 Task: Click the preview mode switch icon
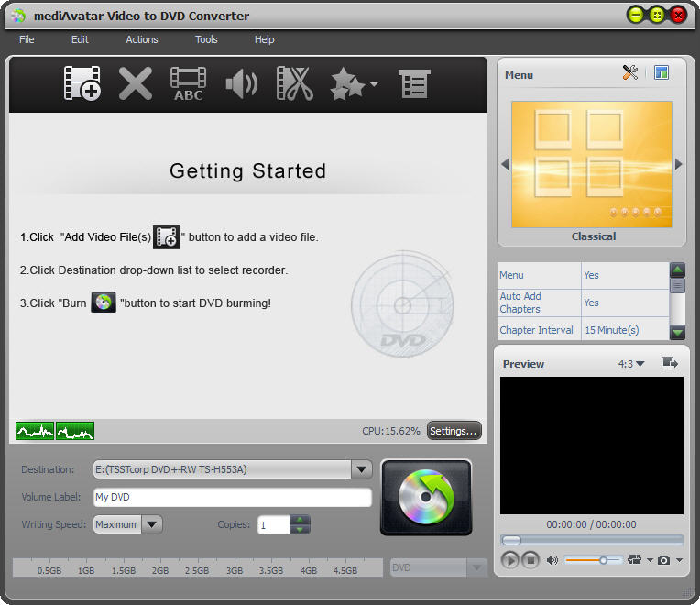click(x=634, y=559)
